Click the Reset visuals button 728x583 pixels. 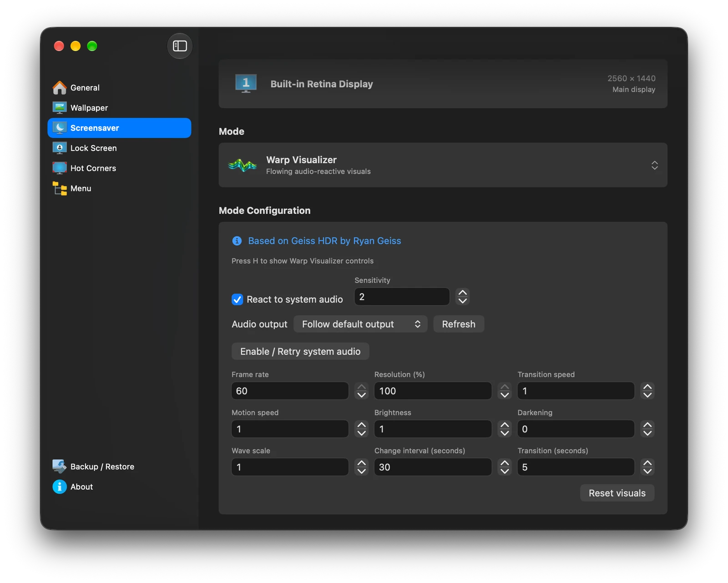click(617, 493)
